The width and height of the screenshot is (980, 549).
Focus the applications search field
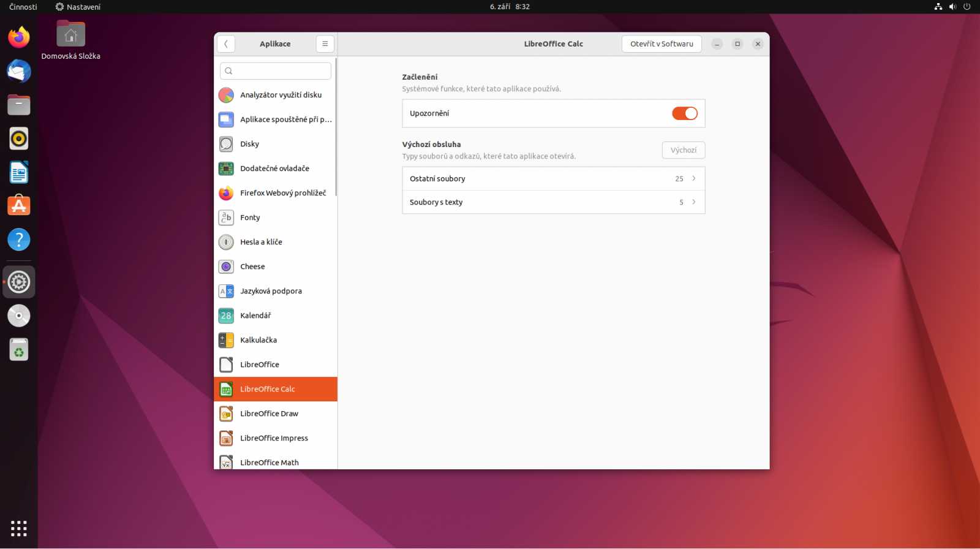pyautogui.click(x=276, y=71)
